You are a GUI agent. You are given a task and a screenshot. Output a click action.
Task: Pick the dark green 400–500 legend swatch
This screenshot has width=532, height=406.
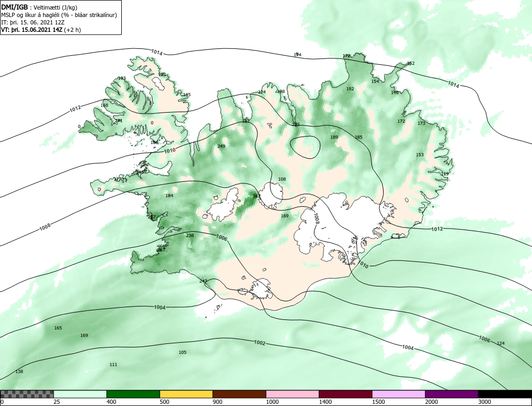tap(133, 394)
